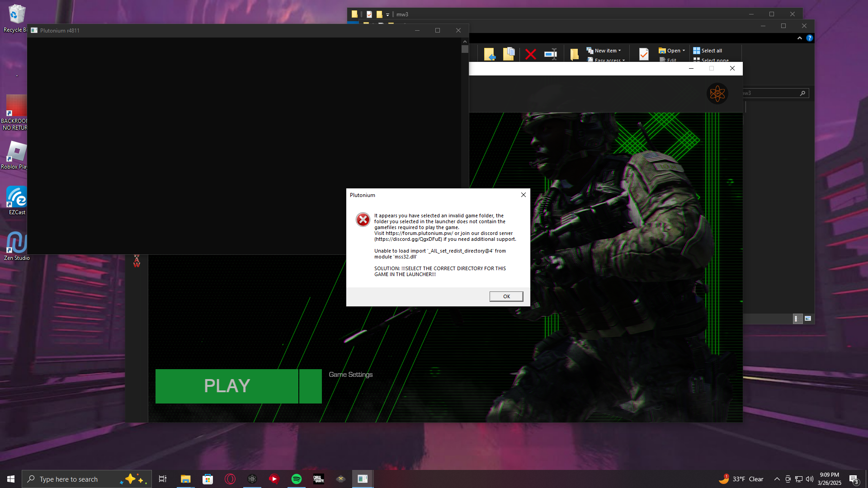Click the Properties checkmark icon
The width and height of the screenshot is (868, 488).
tap(644, 54)
